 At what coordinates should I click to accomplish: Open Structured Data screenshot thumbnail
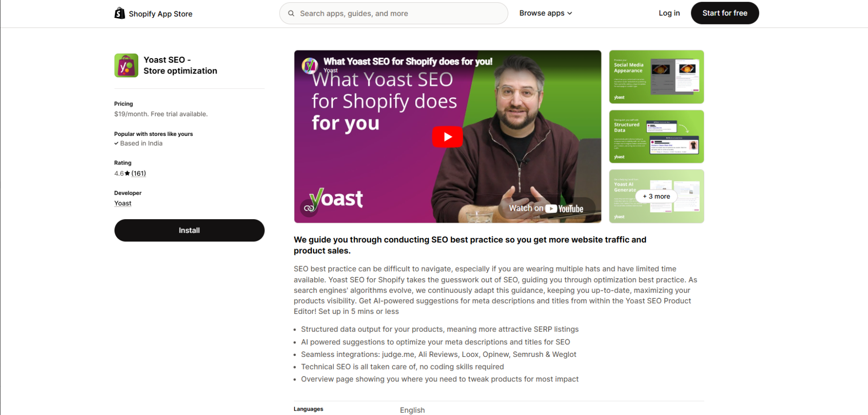tap(656, 136)
